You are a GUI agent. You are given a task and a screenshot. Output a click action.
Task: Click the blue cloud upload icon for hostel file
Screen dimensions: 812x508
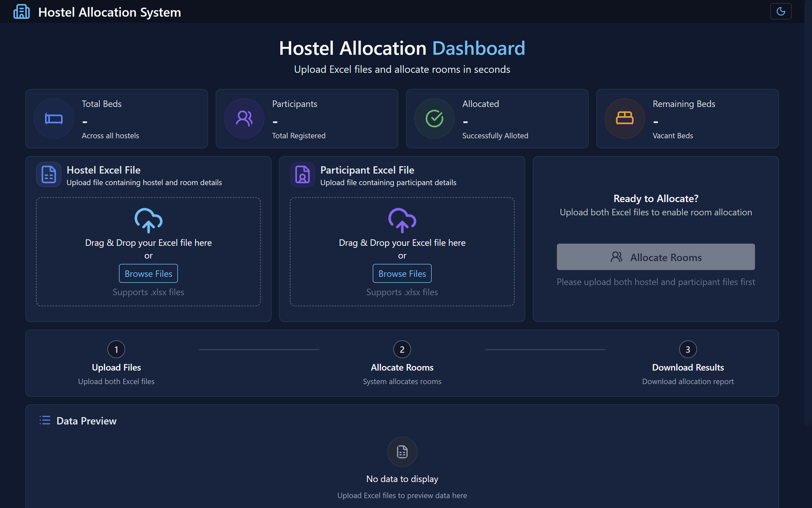point(148,220)
